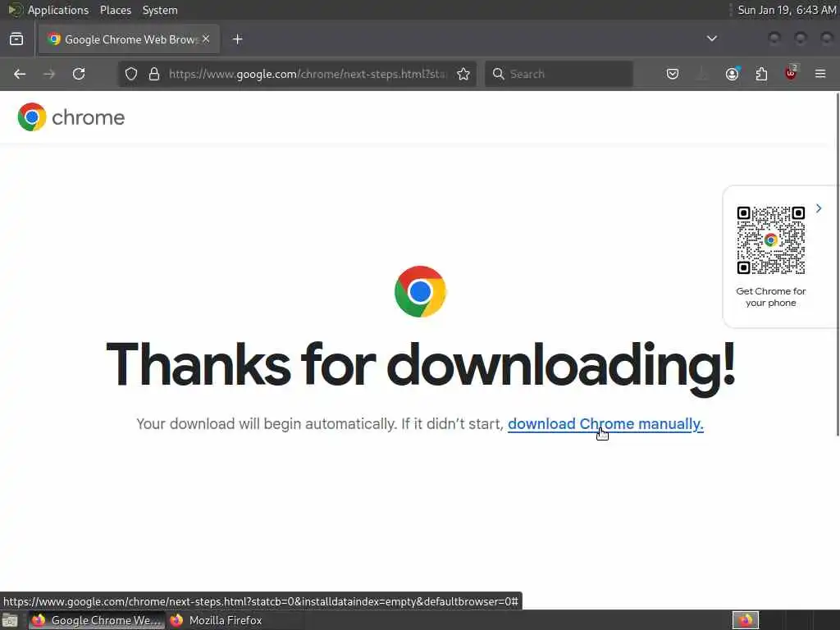Open the Firefox hamburger menu
This screenshot has height=630, width=840.
[820, 74]
